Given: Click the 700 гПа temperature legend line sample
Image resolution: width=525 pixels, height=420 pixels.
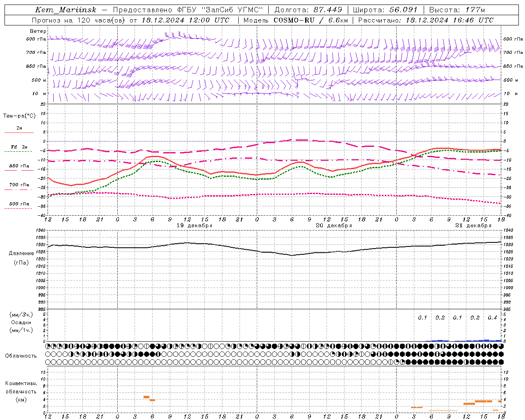Looking at the screenshot, I should point(19,189).
